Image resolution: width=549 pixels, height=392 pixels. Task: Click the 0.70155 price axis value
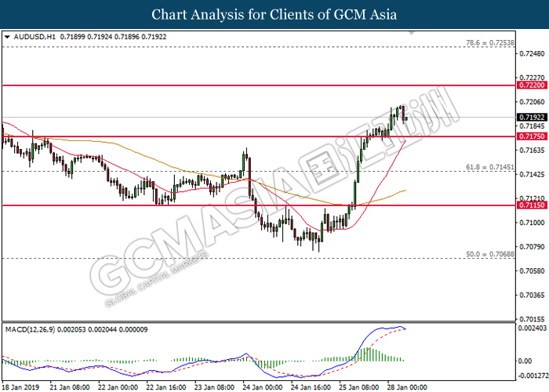tap(532, 319)
